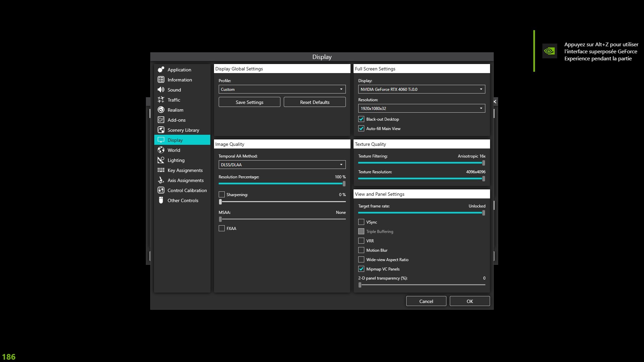Uncheck Black-out Desktop option

(361, 119)
